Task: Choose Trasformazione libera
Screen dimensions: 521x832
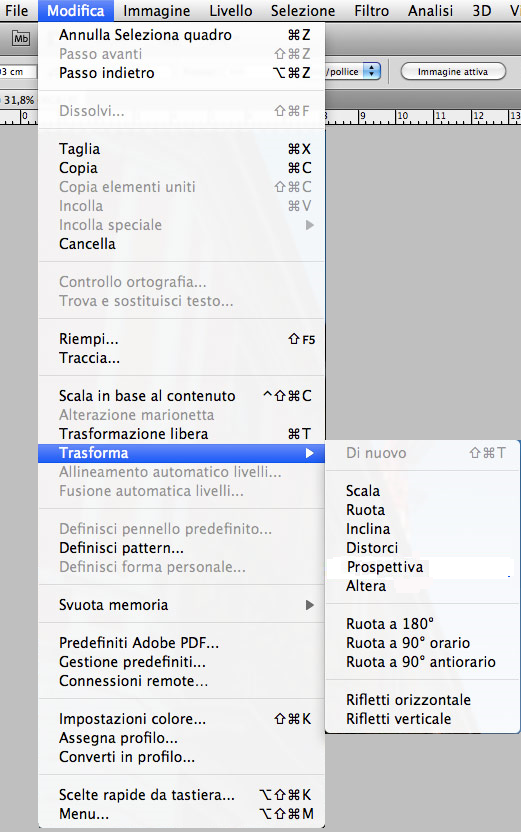Action: (181, 434)
